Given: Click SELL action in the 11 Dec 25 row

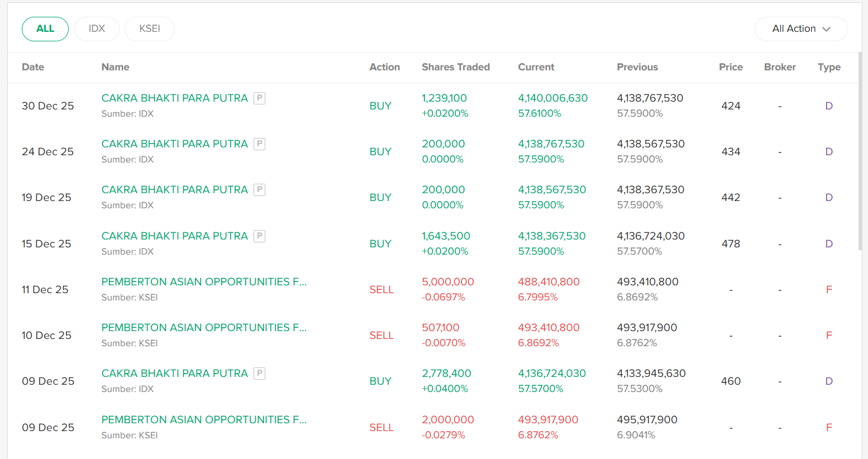Looking at the screenshot, I should (381, 290).
